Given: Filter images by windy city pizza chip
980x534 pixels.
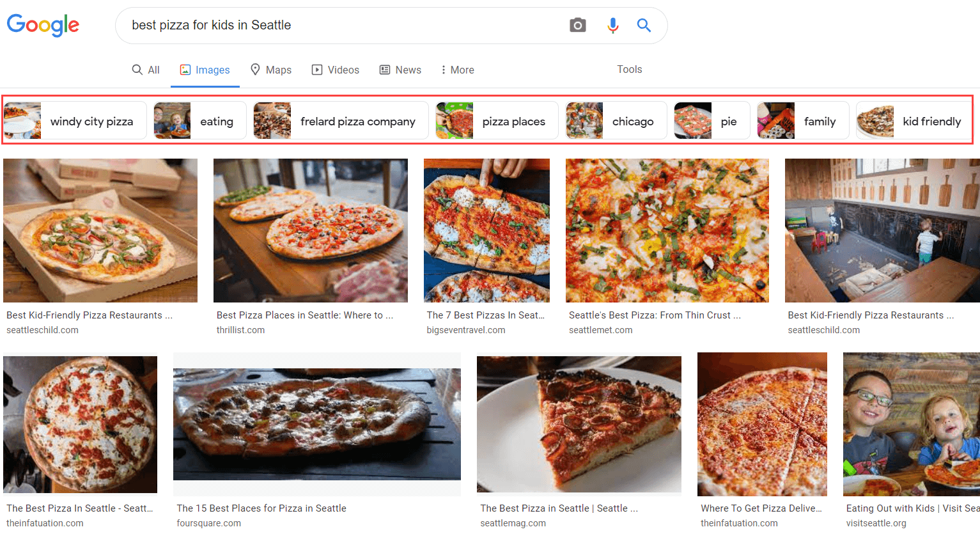Looking at the screenshot, I should pyautogui.click(x=75, y=121).
